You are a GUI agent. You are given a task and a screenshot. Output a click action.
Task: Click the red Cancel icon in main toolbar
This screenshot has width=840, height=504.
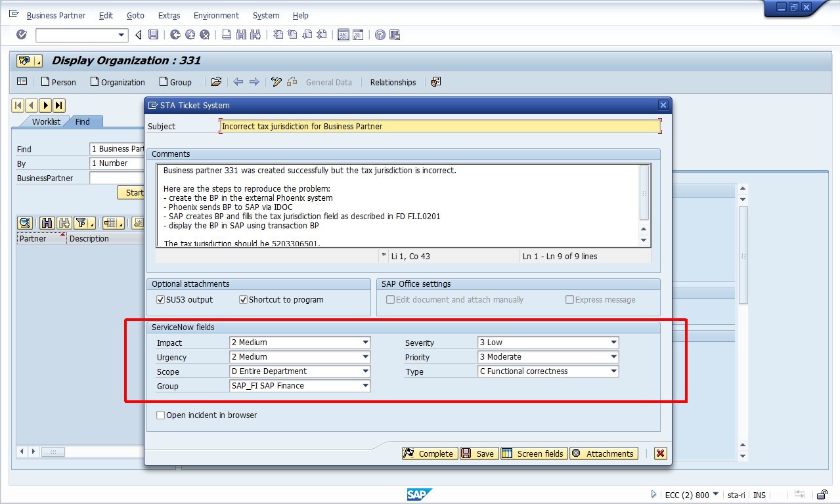tap(205, 35)
